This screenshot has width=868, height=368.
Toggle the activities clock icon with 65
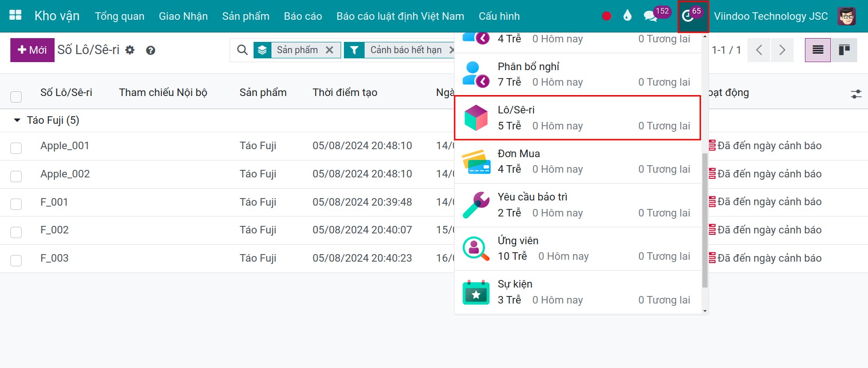point(693,16)
